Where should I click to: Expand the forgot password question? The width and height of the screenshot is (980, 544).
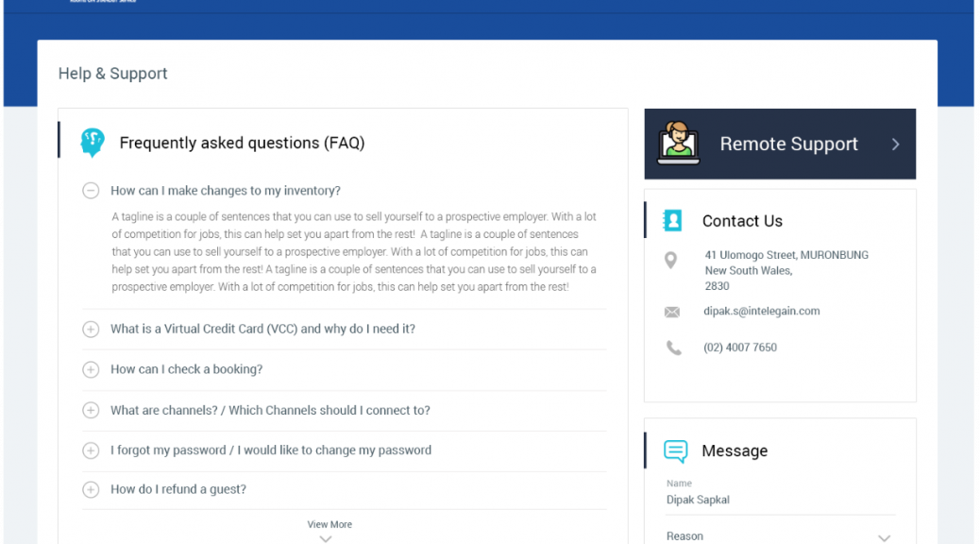click(x=91, y=450)
